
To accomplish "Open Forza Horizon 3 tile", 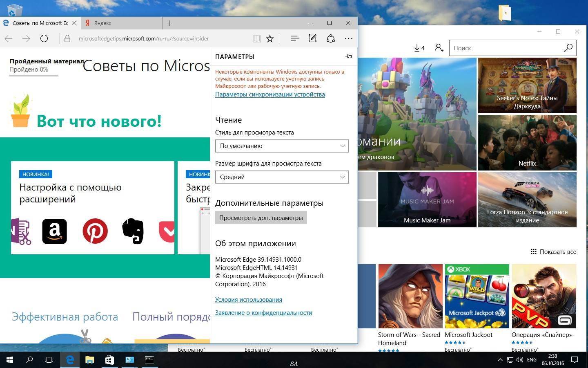I will point(527,200).
